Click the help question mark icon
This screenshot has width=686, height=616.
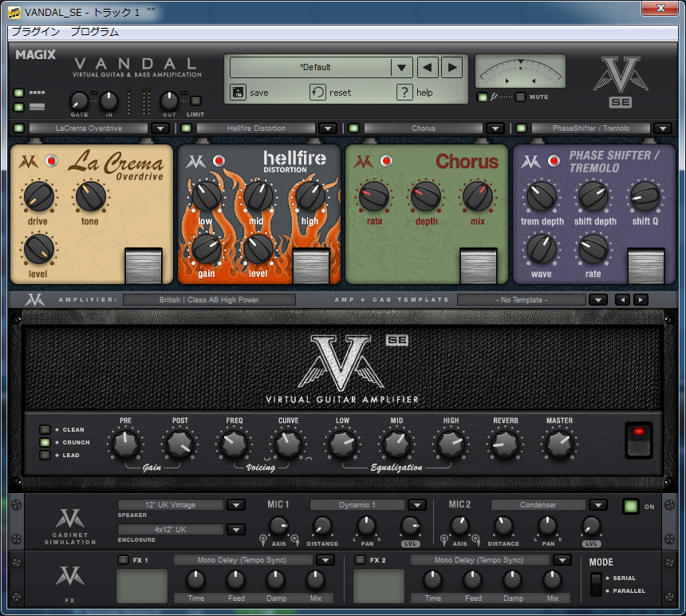click(404, 93)
